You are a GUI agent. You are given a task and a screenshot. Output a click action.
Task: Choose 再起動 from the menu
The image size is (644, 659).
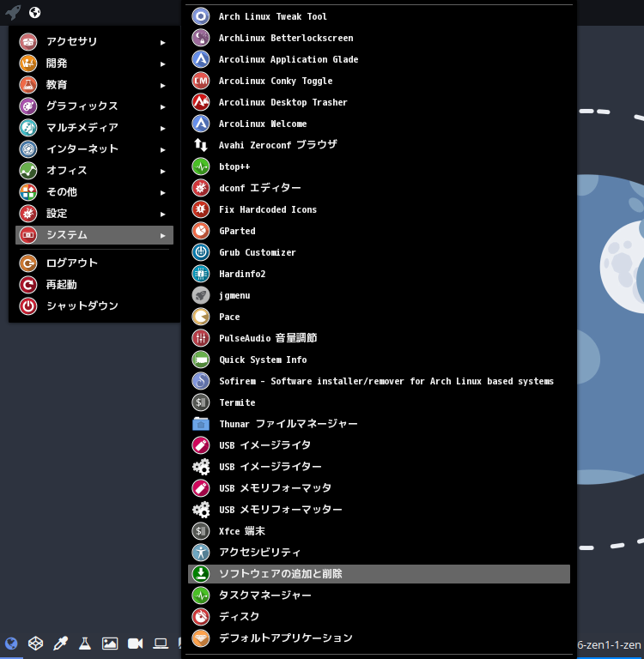pyautogui.click(x=94, y=285)
